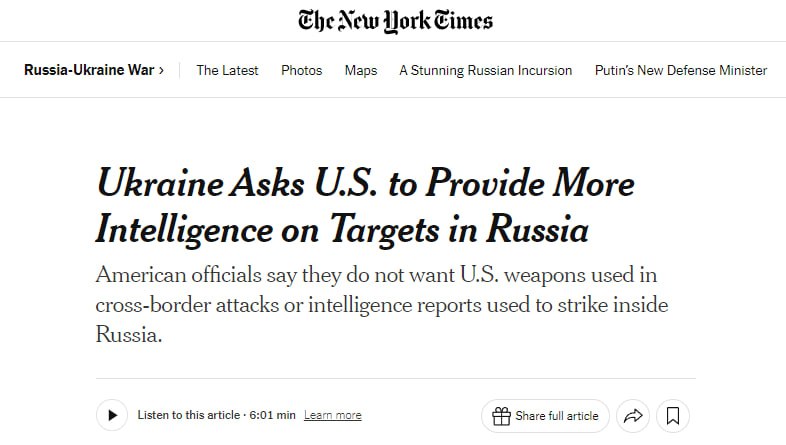Open the Photos tab
Image resolution: width=786 pixels, height=445 pixels.
click(x=301, y=70)
